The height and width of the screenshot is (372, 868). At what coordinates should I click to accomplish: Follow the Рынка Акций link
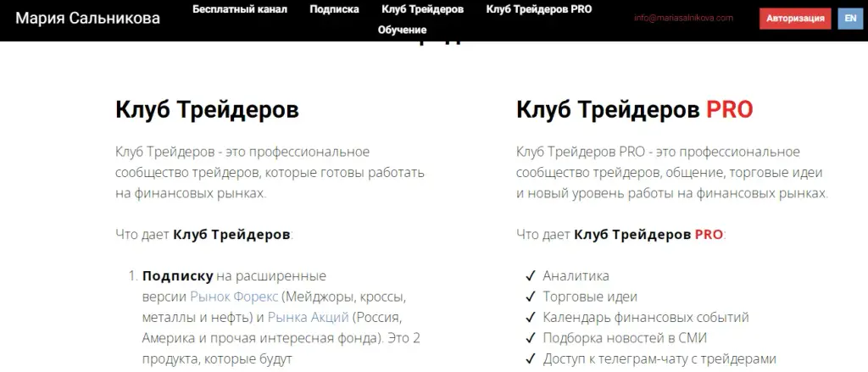pos(309,318)
